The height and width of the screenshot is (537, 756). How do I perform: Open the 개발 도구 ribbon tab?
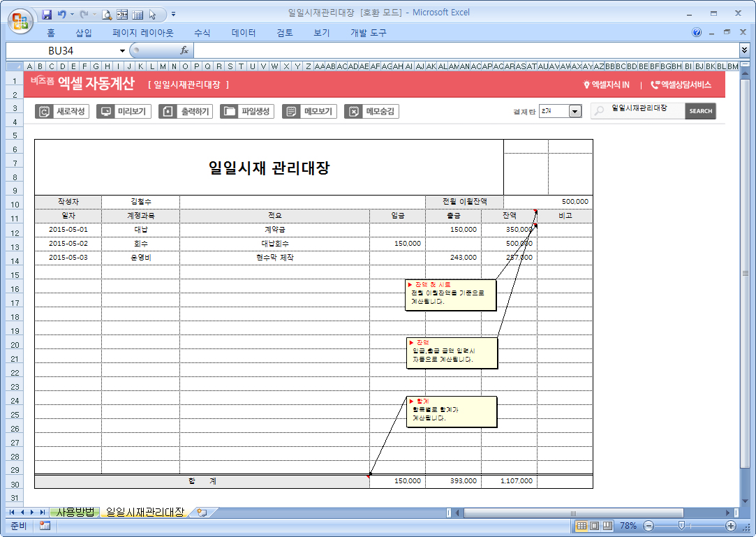point(369,33)
